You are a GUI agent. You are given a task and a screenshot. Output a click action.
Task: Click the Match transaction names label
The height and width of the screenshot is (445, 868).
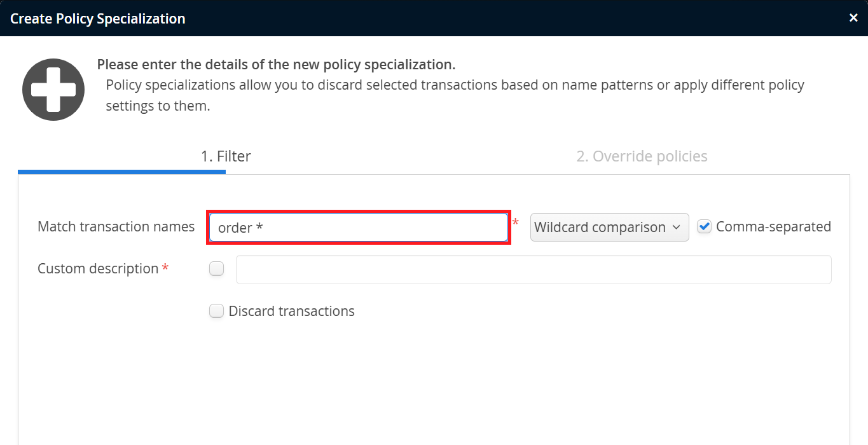pyautogui.click(x=116, y=227)
